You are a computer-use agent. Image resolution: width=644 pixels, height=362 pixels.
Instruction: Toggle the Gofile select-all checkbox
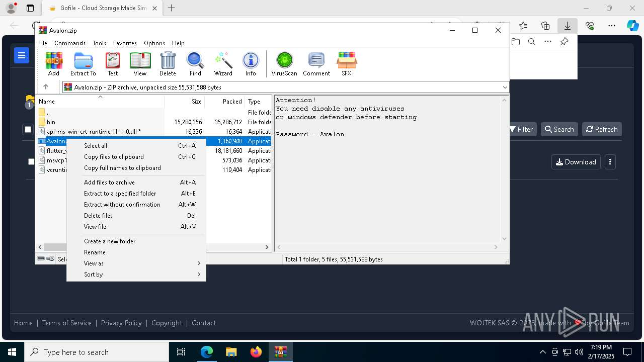28,129
